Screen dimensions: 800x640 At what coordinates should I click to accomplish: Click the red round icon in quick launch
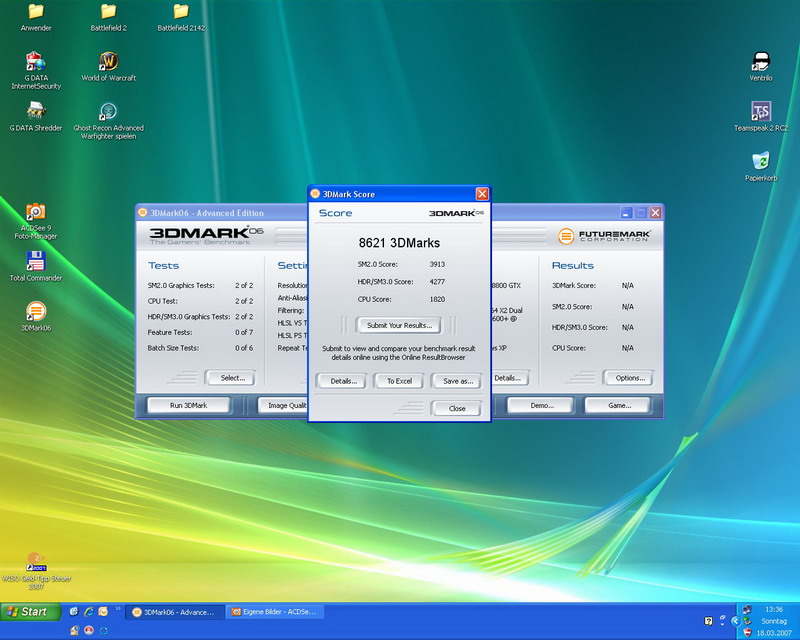[89, 630]
